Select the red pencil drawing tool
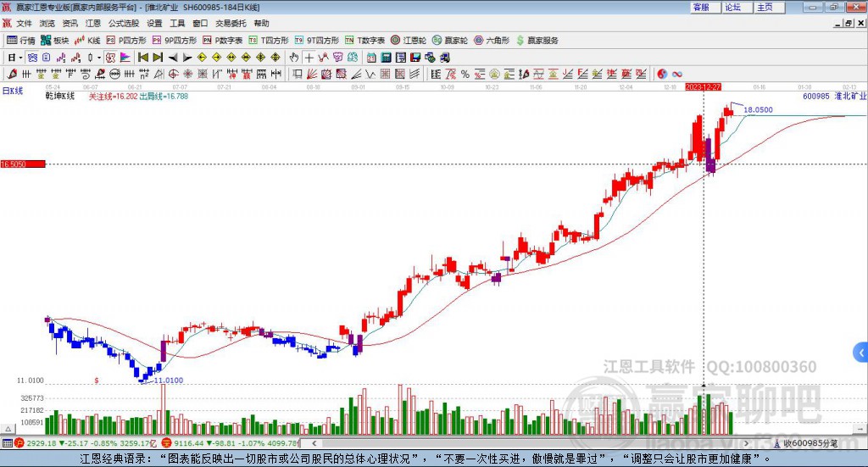868x467 pixels. [12, 74]
